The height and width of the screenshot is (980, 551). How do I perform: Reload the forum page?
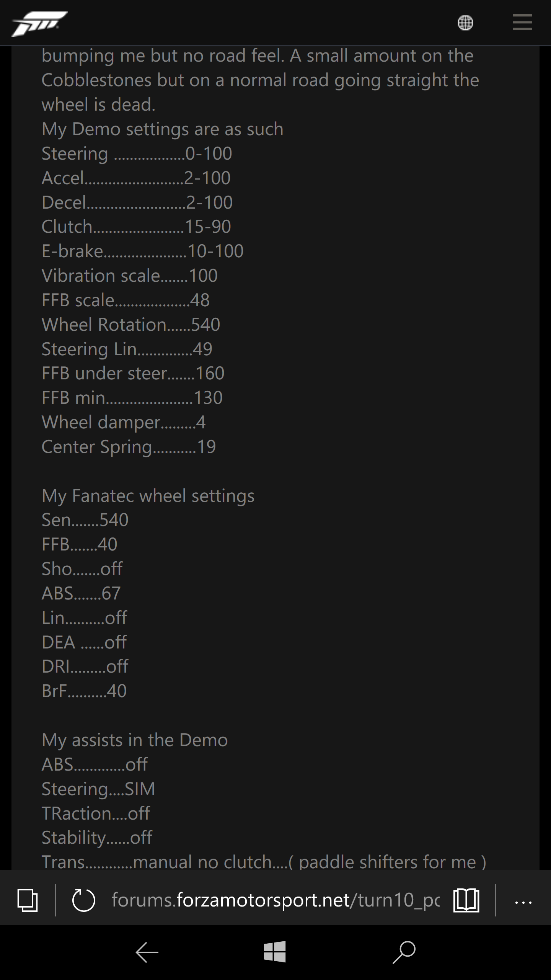click(x=83, y=900)
